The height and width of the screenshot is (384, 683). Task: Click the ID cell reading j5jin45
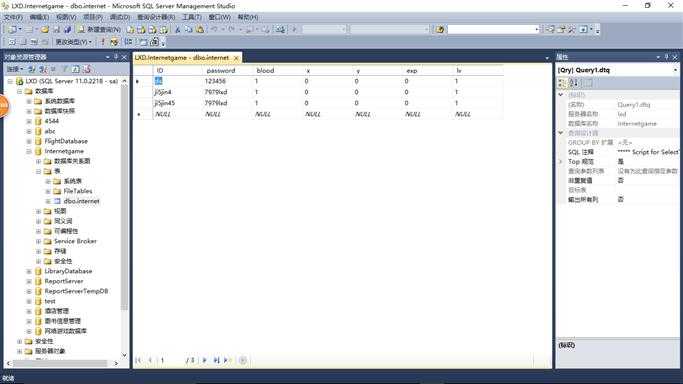point(177,103)
